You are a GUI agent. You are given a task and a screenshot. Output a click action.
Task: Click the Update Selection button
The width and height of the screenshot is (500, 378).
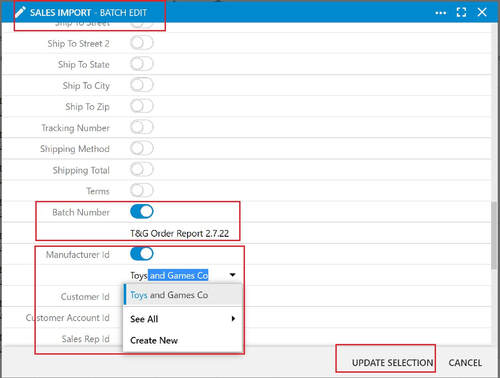point(392,363)
